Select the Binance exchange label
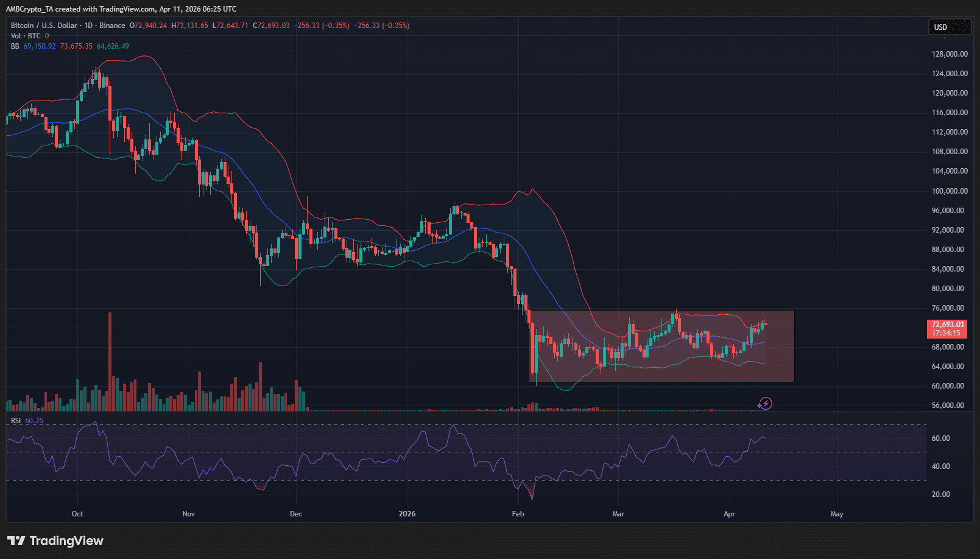This screenshot has height=559, width=980. tap(113, 26)
